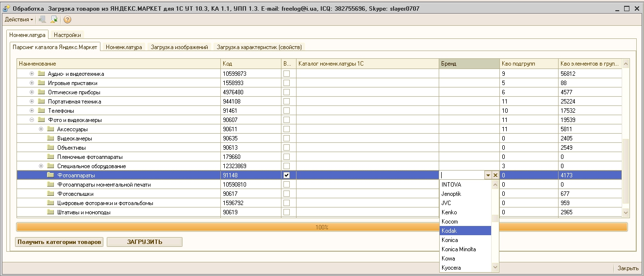Click folder icon of Штативы и моноподы

tap(50, 212)
